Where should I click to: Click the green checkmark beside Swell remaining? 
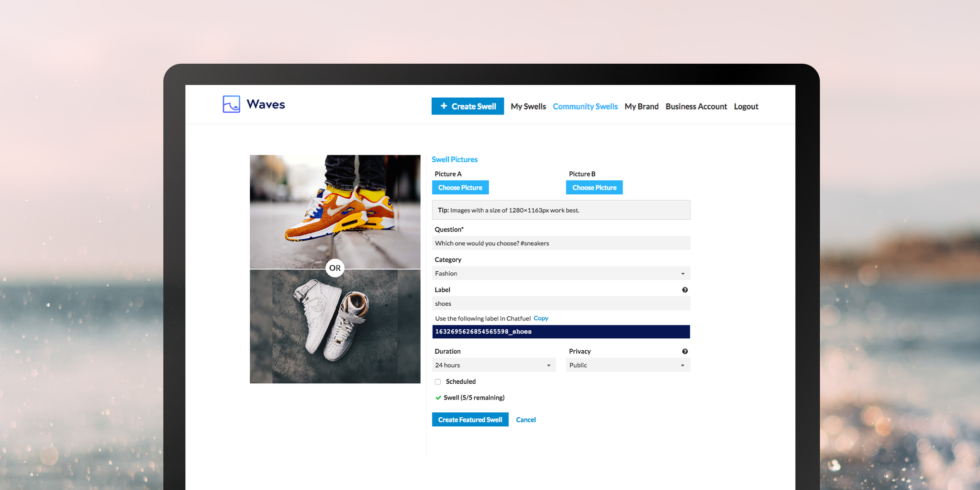(438, 397)
